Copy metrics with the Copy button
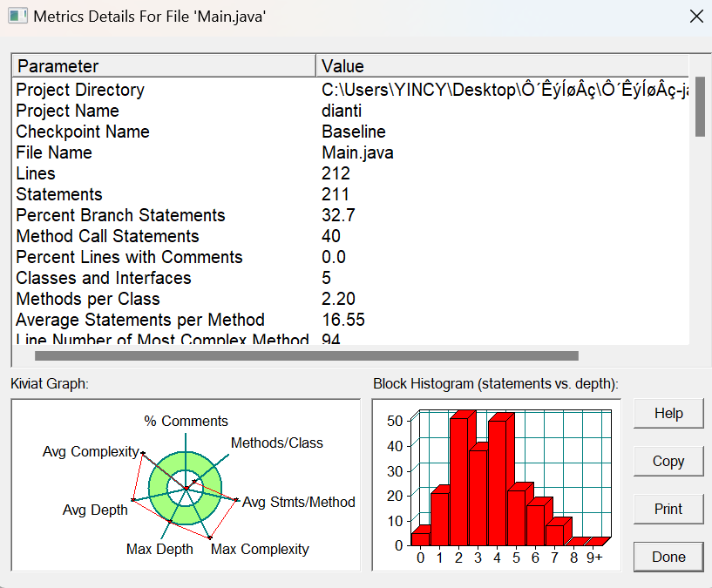712x588 pixels. pyautogui.click(x=668, y=461)
